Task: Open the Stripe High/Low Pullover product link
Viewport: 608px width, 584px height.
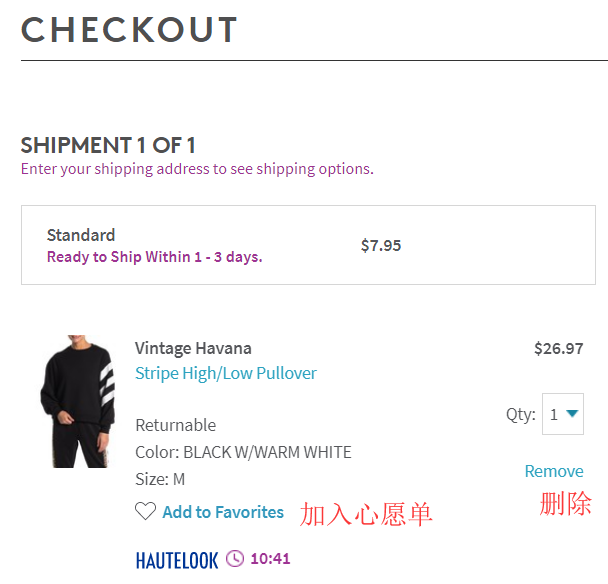Action: click(226, 373)
